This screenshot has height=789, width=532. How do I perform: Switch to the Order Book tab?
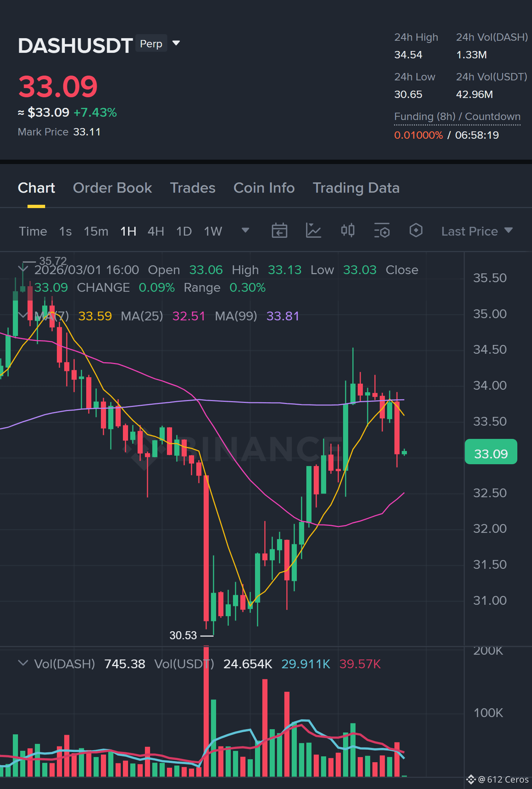[112, 188]
